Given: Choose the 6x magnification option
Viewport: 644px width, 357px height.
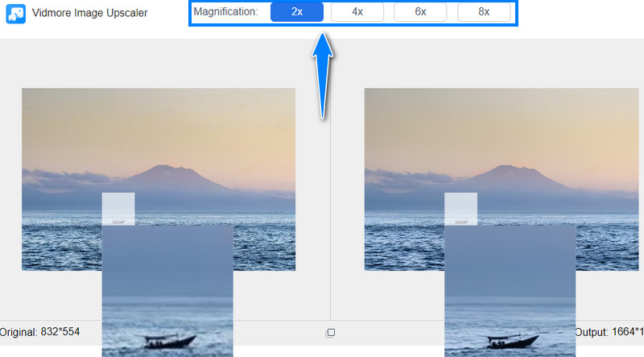Looking at the screenshot, I should click(x=421, y=12).
